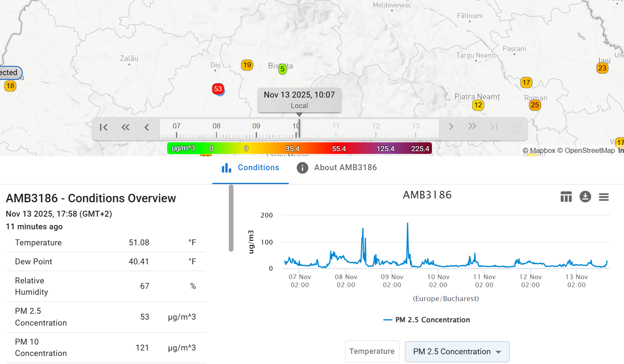Click the info icon beside About AMB3186
Viewport: 624px width, 364px height.
[302, 168]
